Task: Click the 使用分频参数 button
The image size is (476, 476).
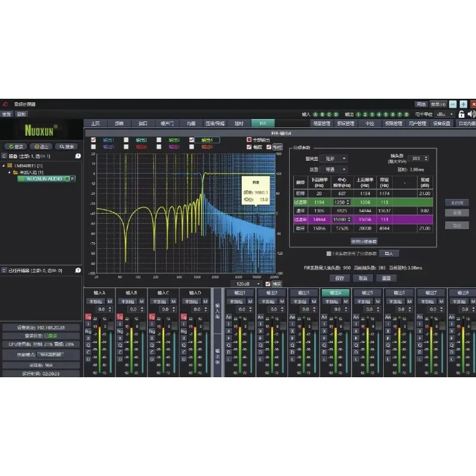Action: [364, 242]
